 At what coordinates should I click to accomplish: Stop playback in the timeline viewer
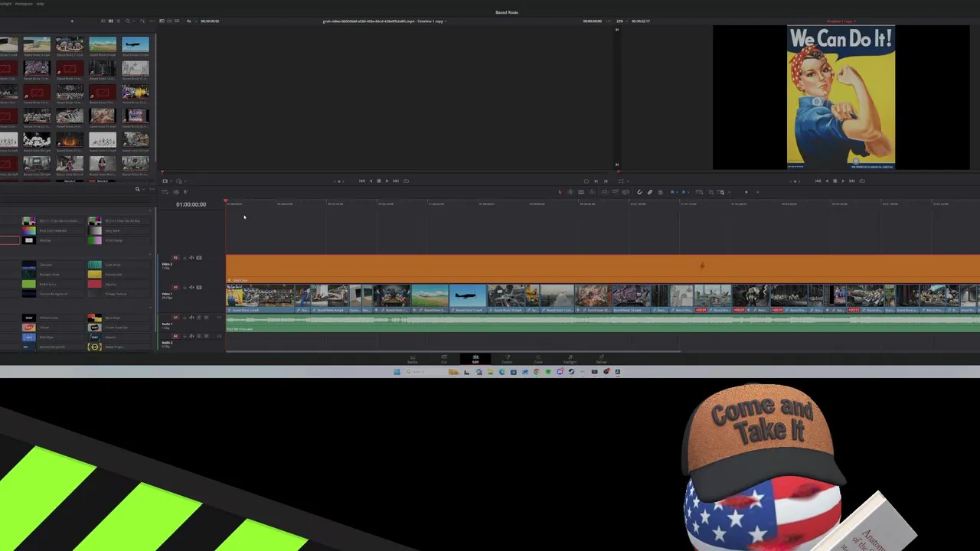835,181
